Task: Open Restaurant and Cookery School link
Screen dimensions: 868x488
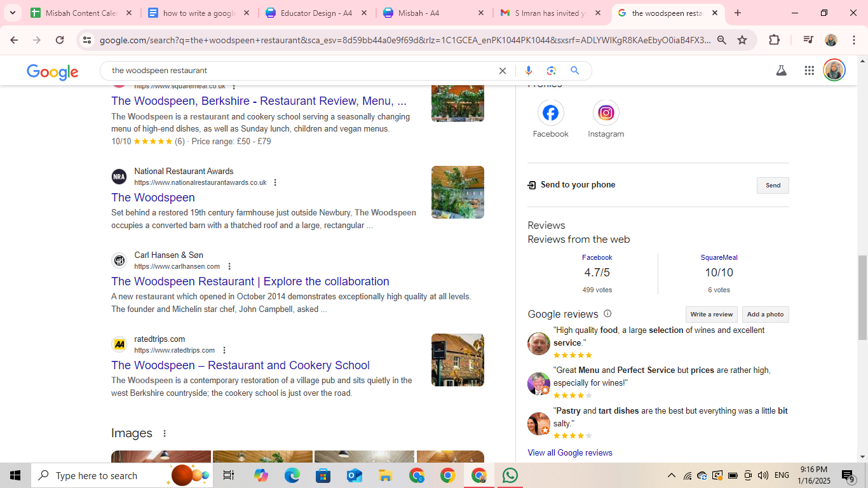Action: [x=240, y=365]
